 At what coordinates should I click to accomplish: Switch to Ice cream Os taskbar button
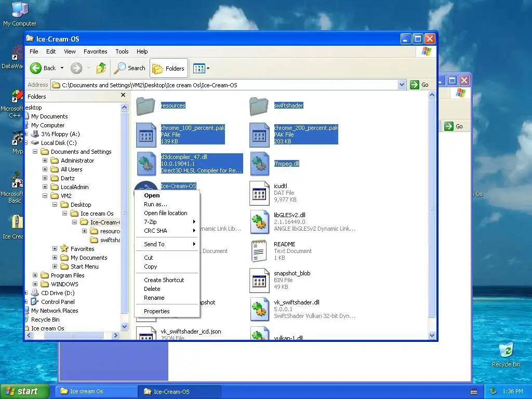tap(97, 392)
